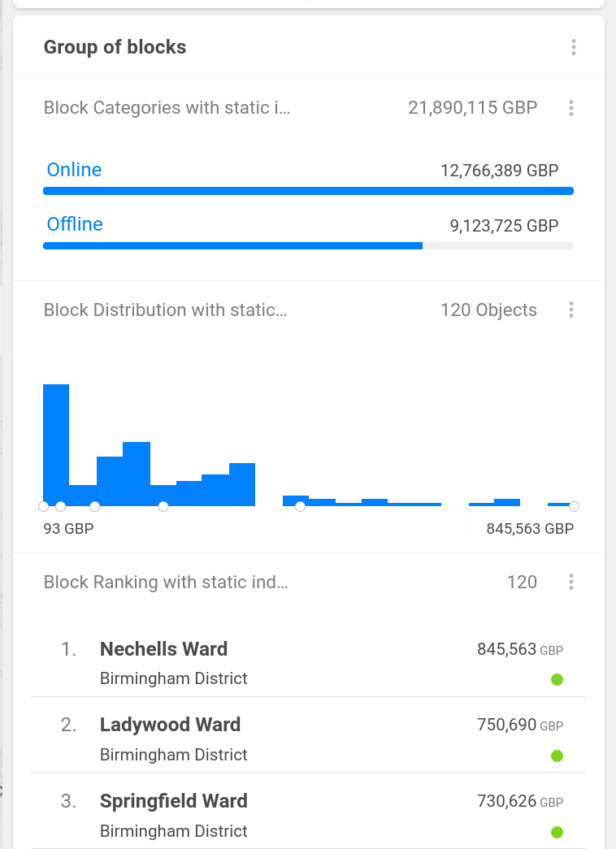The image size is (616, 849).
Task: Click the leftmost histogram range handle
Action: point(44,507)
